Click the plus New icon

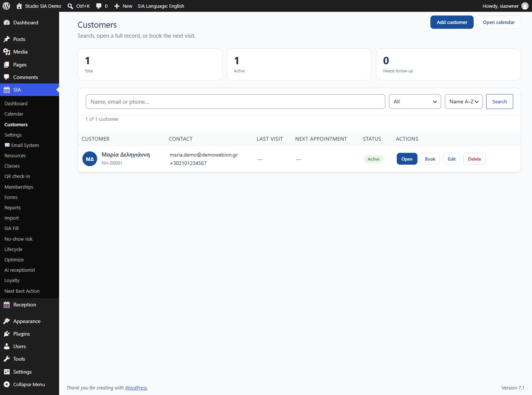(x=117, y=6)
